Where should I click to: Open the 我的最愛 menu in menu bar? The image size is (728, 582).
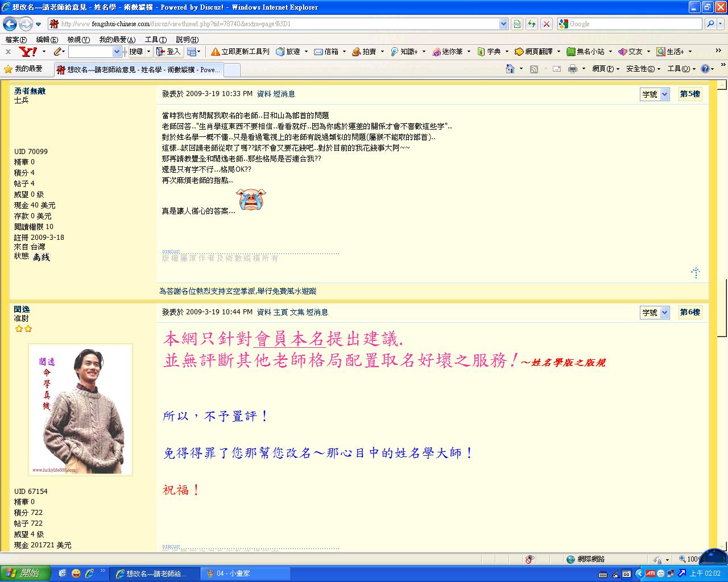click(117, 40)
